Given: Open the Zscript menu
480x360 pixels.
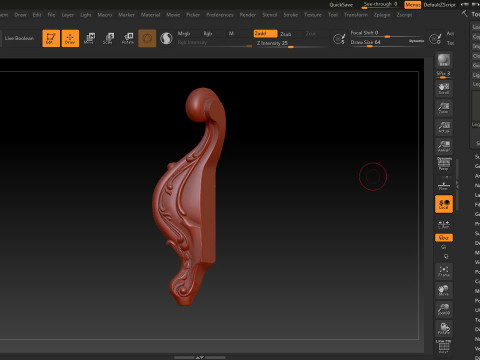Looking at the screenshot, I should click(404, 15).
